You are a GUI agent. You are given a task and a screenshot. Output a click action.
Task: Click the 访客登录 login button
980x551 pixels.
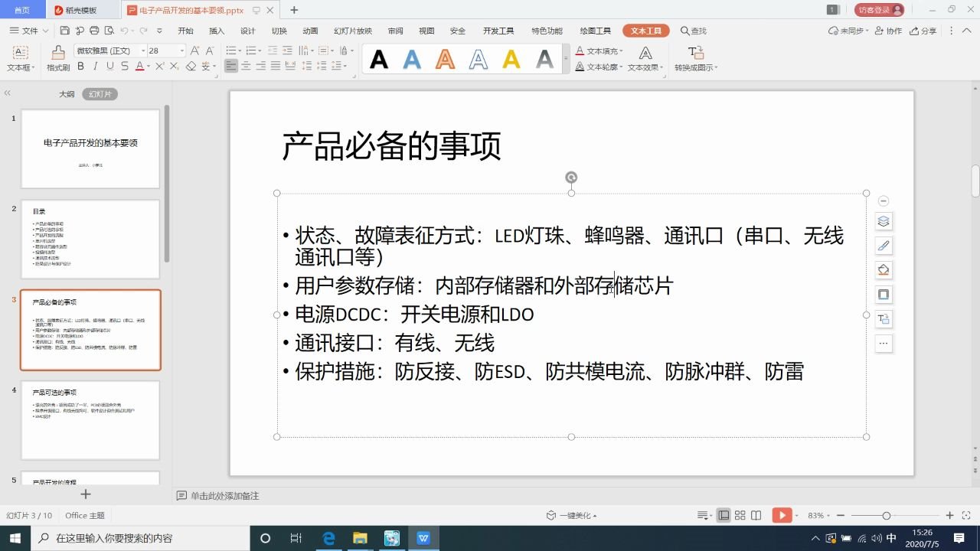point(880,10)
